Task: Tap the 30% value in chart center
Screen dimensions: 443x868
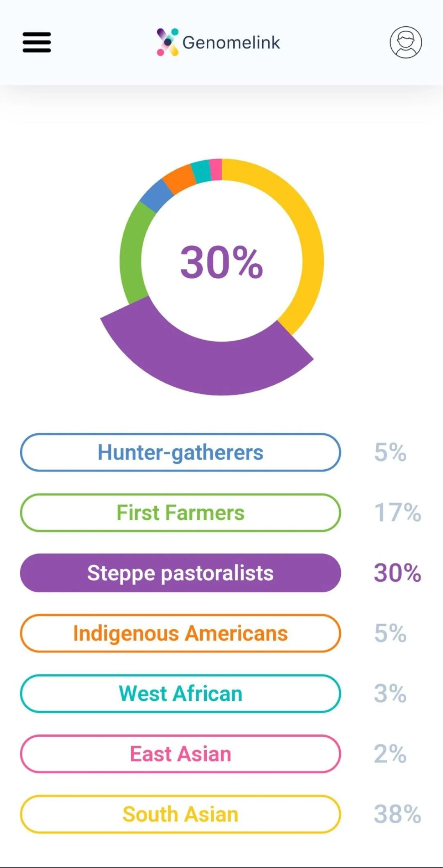Action: pyautogui.click(x=221, y=262)
